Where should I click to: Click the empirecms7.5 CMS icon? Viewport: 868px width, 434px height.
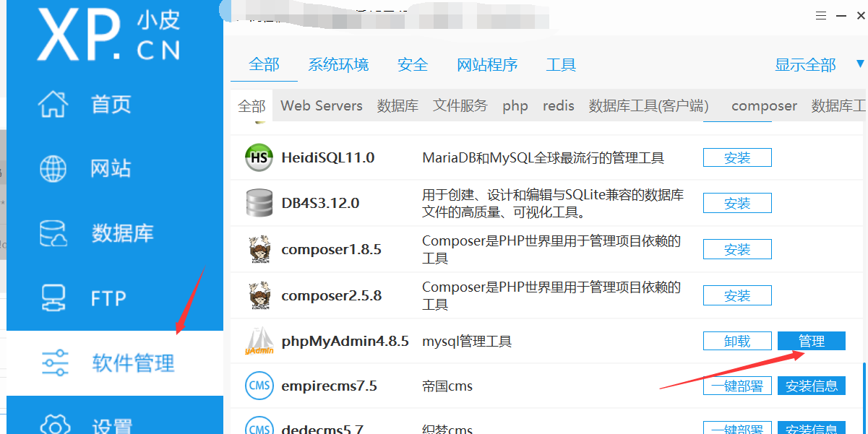(259, 386)
